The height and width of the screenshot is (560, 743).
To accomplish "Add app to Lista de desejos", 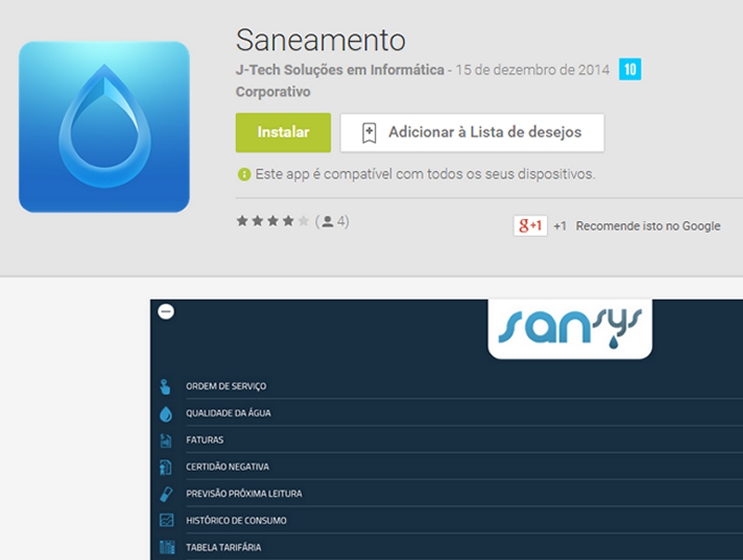I will click(x=472, y=133).
